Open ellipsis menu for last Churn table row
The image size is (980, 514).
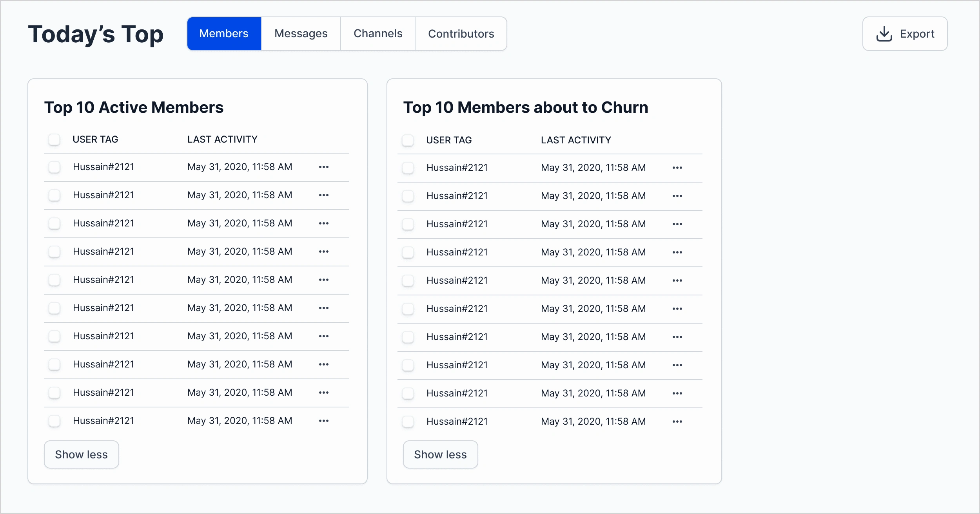(677, 422)
